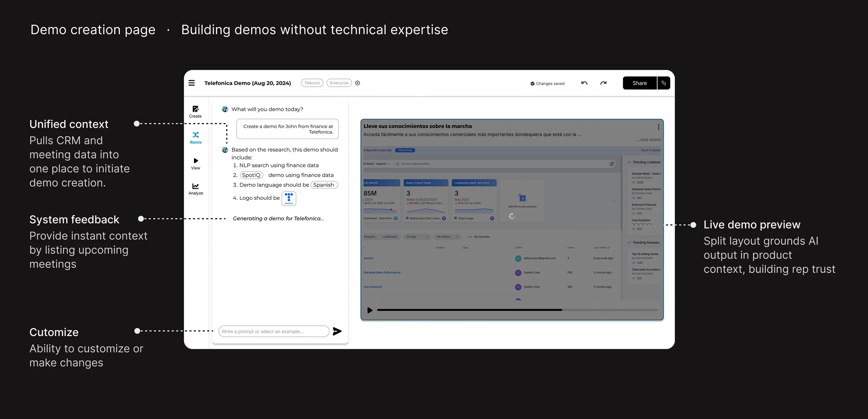The image size is (868, 419).
Task: Click the assistant avatar beside 'What will you demo today?'
Action: click(225, 109)
